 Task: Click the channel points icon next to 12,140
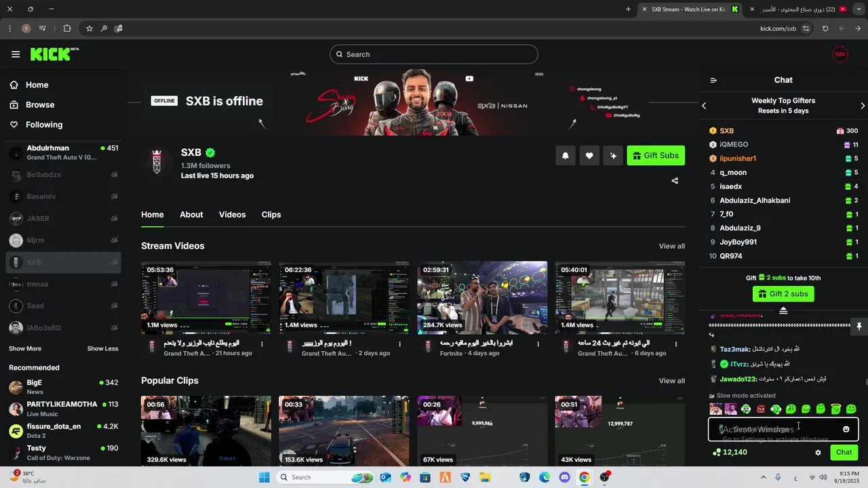717,453
